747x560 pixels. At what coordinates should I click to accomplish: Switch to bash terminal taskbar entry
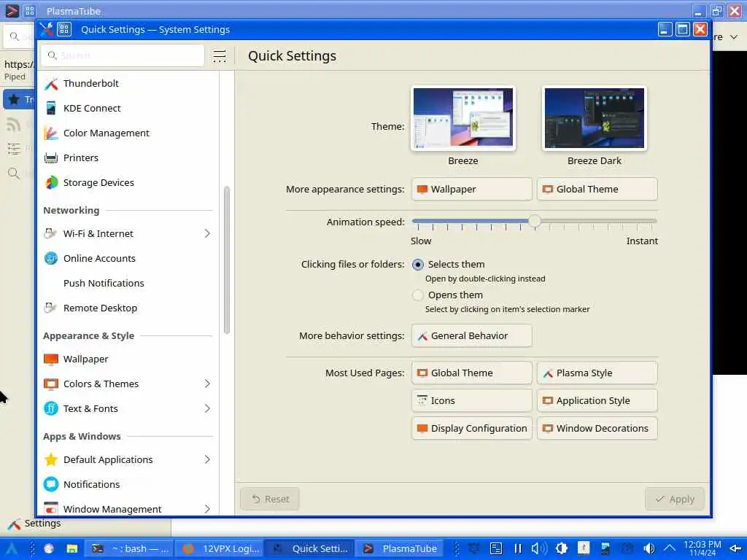pyautogui.click(x=130, y=548)
